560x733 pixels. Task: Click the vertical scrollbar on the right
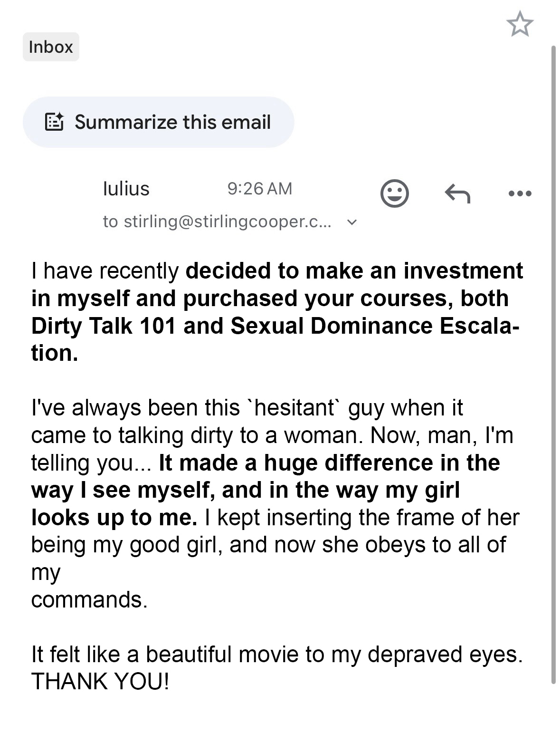[553, 361]
